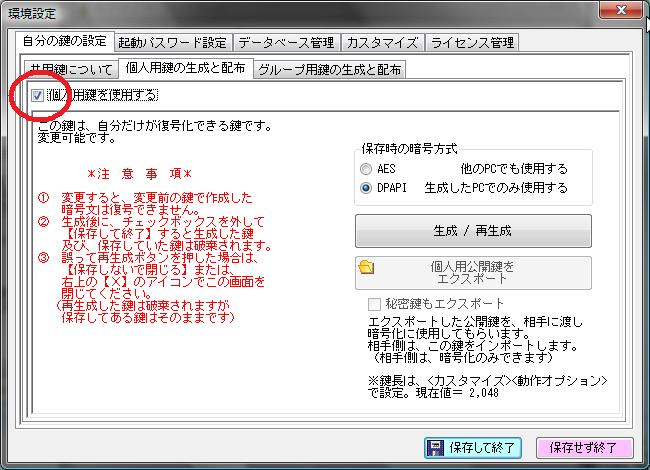Switch to the 自分の鍵の設定 tab
This screenshot has height=470, width=650.
click(65, 41)
